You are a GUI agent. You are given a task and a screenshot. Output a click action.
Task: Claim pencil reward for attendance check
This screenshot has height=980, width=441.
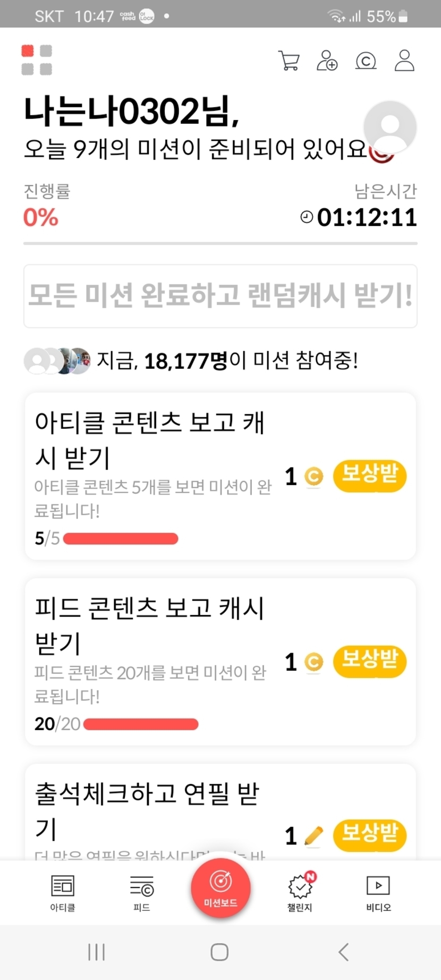point(369,835)
